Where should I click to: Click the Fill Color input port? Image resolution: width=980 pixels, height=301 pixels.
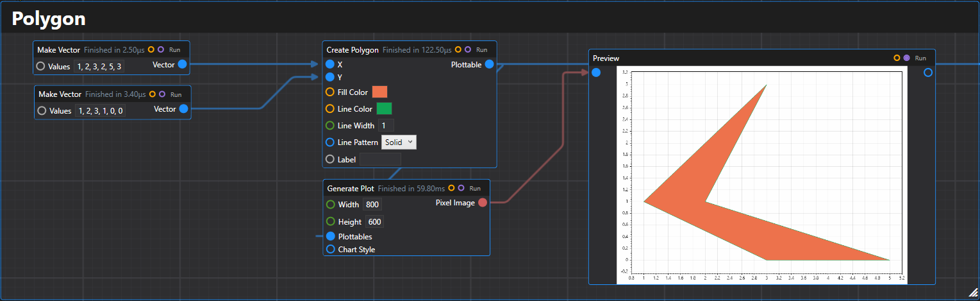coord(330,92)
